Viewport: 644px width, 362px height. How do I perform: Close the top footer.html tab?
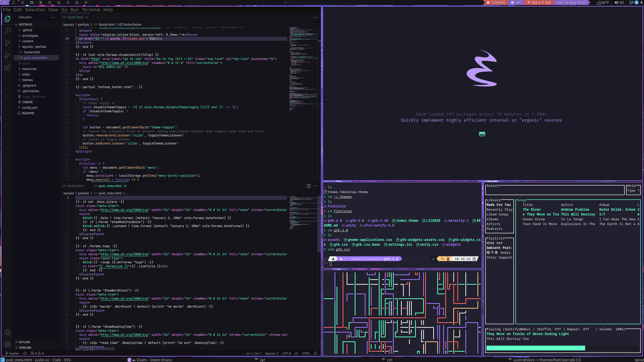[87, 17]
